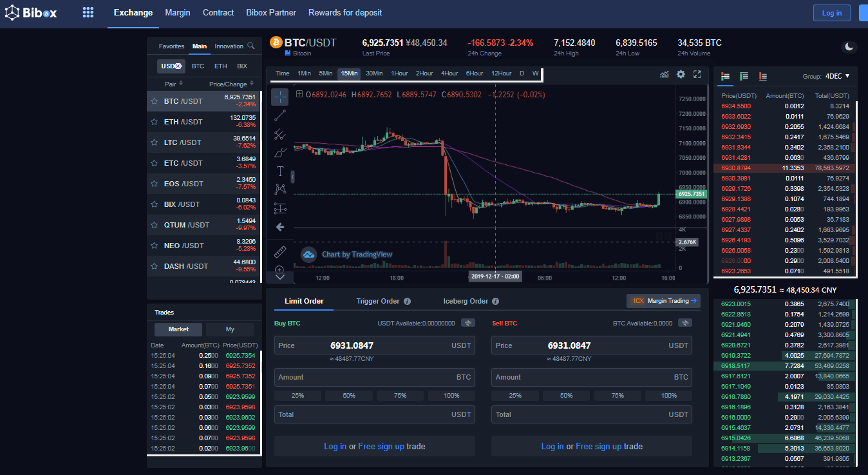Click the Log in button
Image resolution: width=868 pixels, height=475 pixels.
tap(832, 13)
